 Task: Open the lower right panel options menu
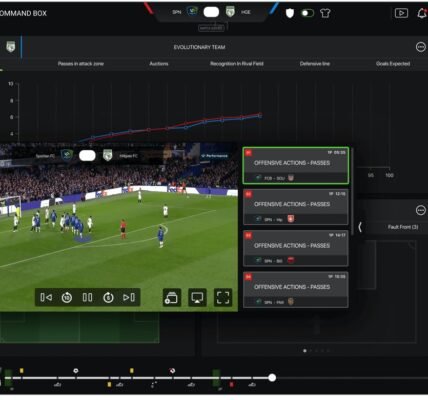click(x=421, y=210)
